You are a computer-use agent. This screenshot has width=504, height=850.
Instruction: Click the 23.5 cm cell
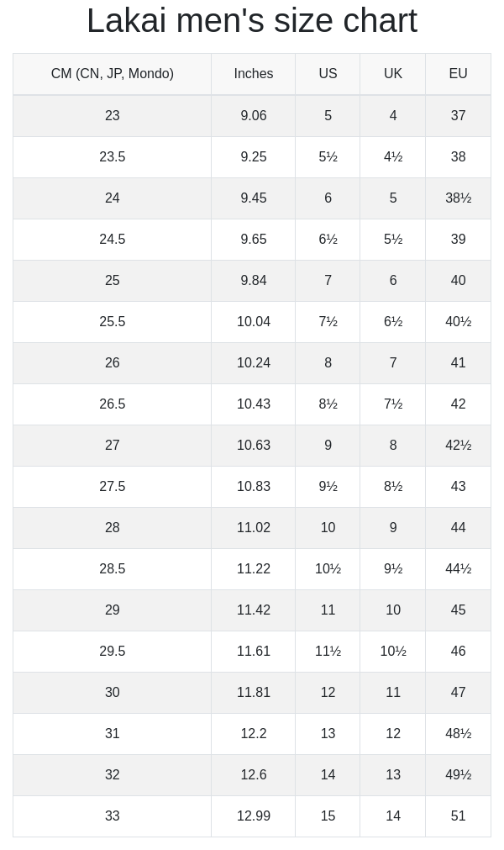point(112,157)
